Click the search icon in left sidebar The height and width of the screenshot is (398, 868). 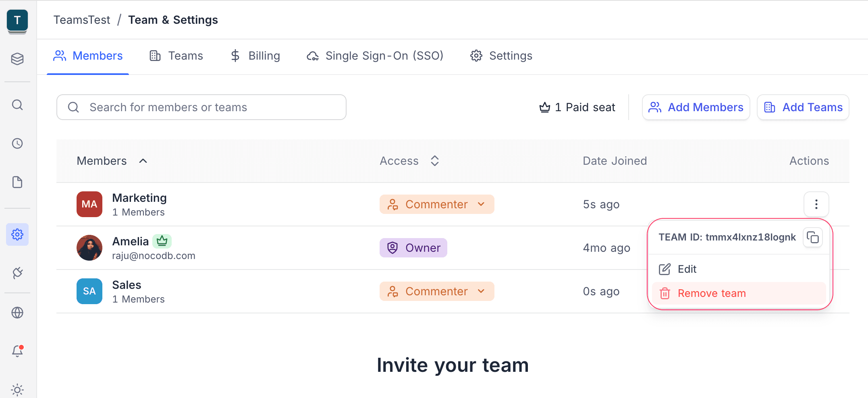click(x=17, y=105)
